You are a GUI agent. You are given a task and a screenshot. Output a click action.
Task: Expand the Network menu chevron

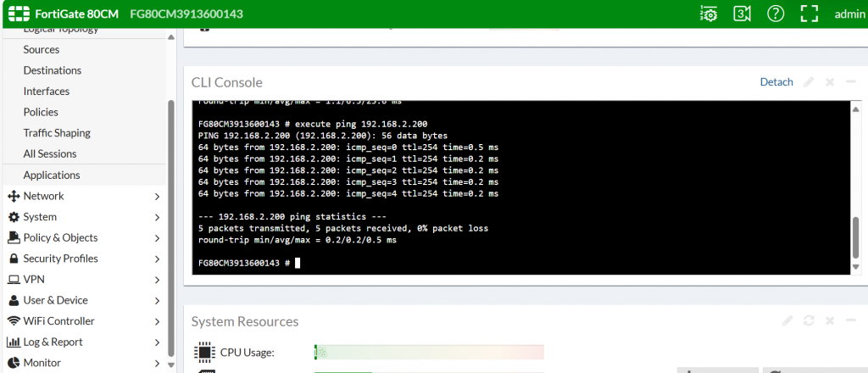point(157,197)
